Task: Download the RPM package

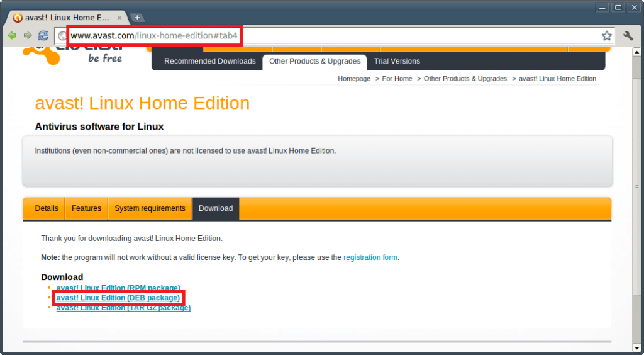Action: pyautogui.click(x=118, y=288)
